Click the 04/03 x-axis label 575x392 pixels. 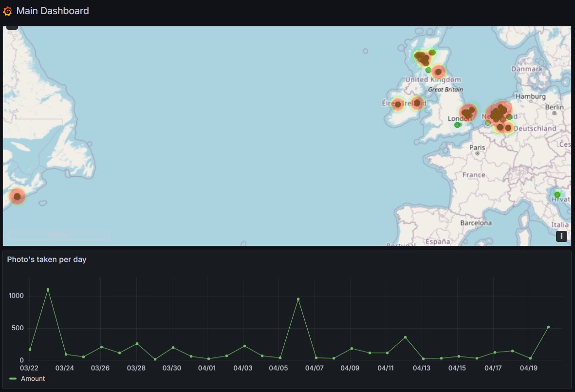(243, 368)
